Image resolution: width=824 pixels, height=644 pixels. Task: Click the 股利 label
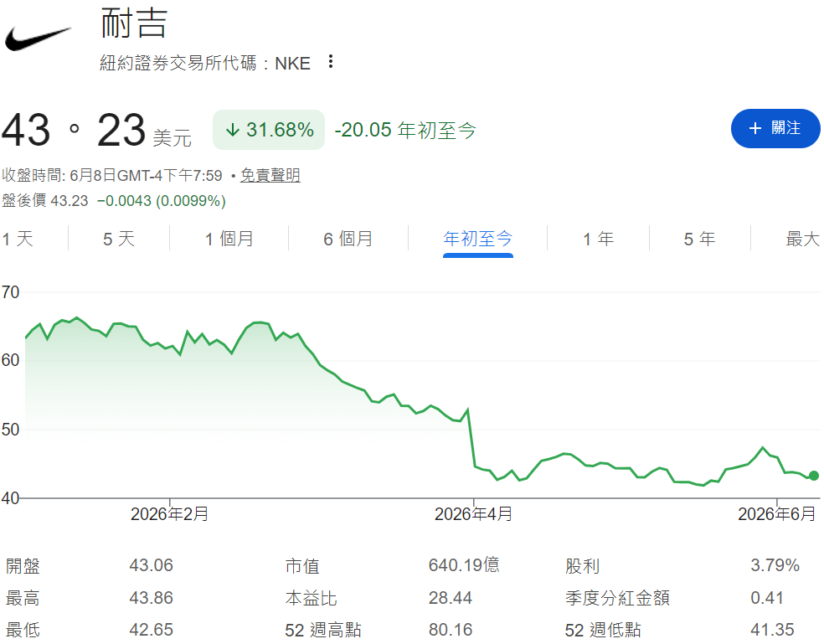(x=582, y=566)
